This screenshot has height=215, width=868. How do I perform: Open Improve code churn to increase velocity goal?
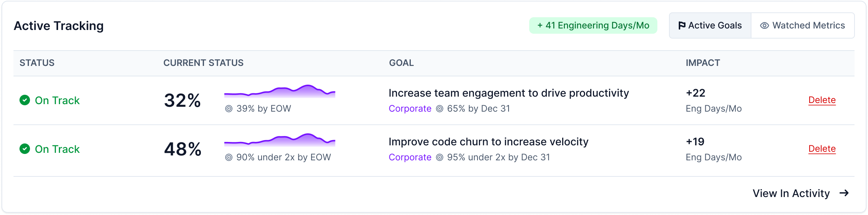[488, 142]
